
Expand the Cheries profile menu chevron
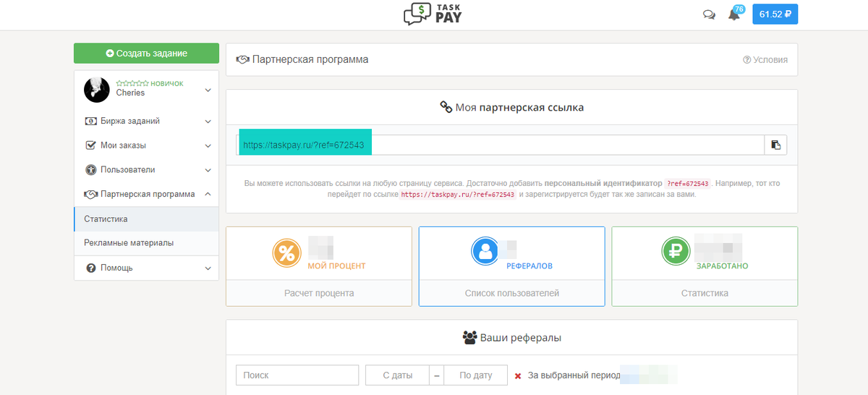pyautogui.click(x=208, y=90)
